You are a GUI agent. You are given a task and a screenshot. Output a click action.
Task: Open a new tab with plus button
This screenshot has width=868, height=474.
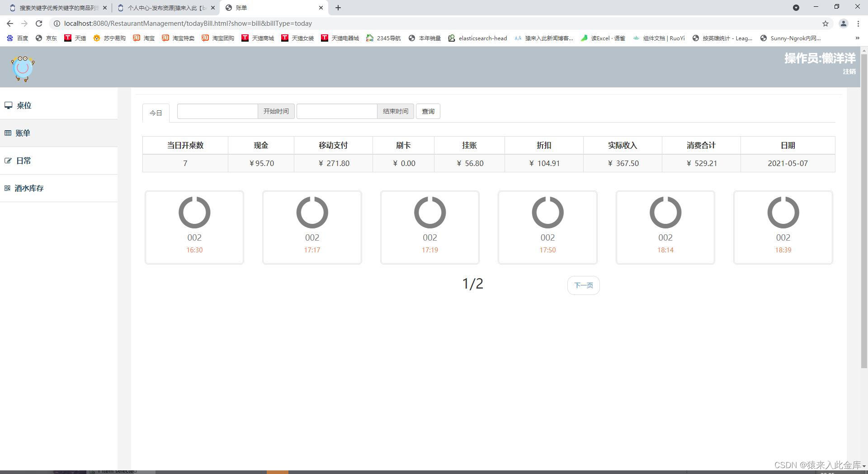pos(338,8)
